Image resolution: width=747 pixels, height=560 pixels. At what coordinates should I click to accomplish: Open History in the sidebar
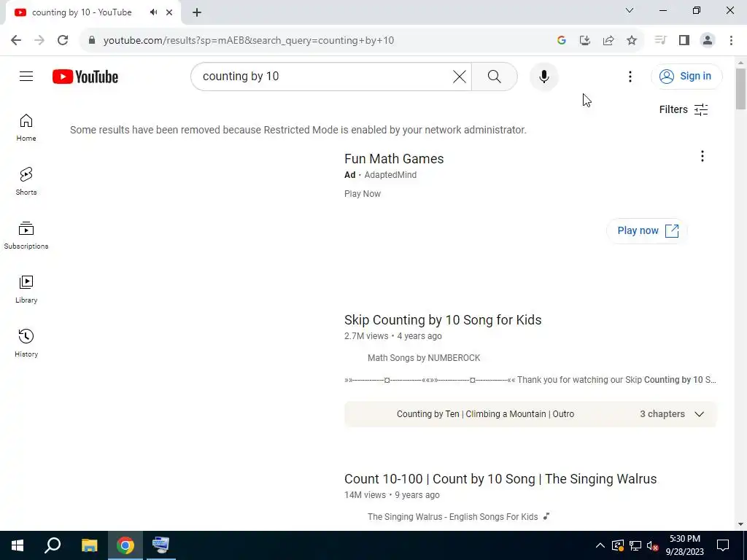click(26, 343)
